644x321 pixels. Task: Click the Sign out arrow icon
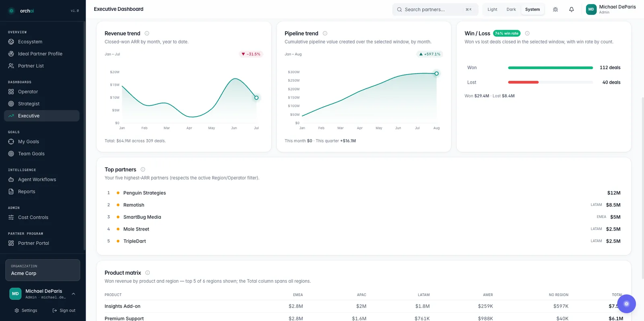55,311
